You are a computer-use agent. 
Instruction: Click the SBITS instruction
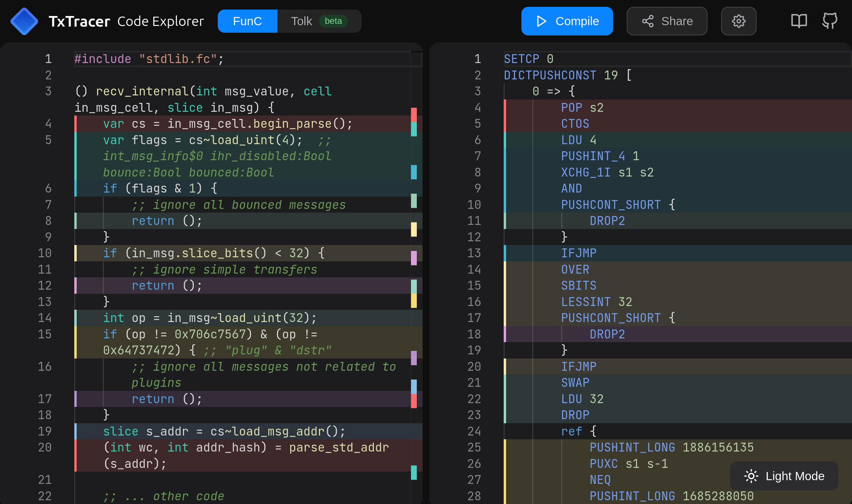pyautogui.click(x=579, y=286)
